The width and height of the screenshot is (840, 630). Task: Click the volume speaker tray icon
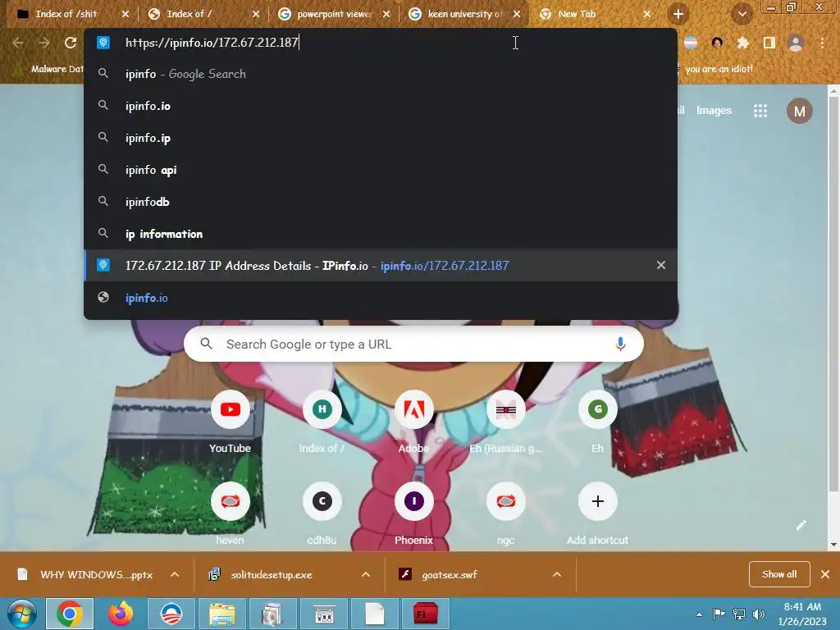click(x=759, y=614)
